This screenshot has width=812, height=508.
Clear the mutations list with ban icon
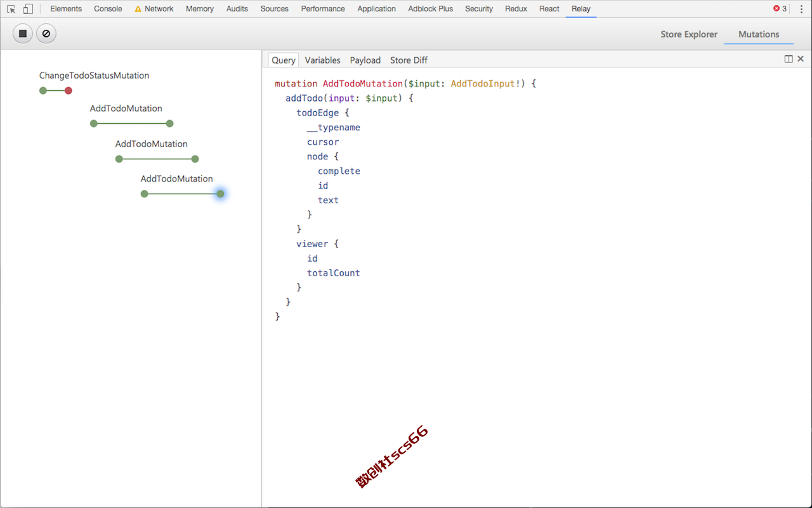pyautogui.click(x=46, y=34)
